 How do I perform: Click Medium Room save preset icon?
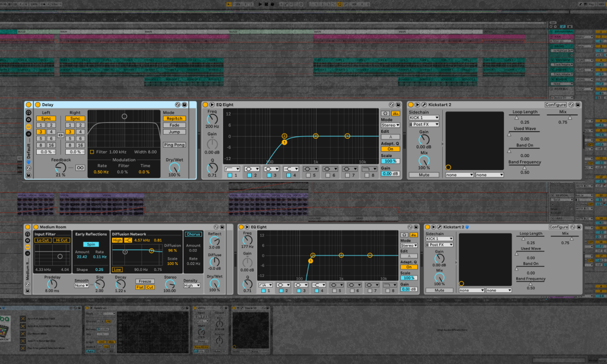point(222,227)
